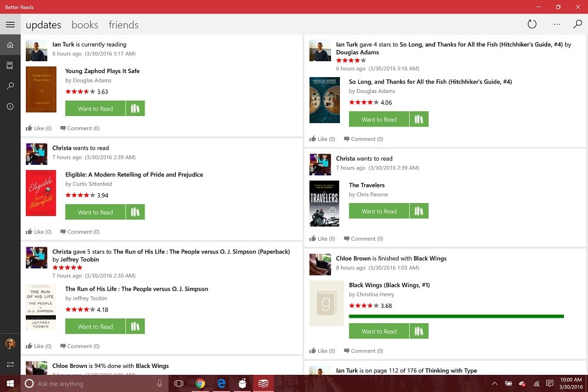Open The Travelers book cover thumbnail
This screenshot has height=392, width=588.
(324, 204)
